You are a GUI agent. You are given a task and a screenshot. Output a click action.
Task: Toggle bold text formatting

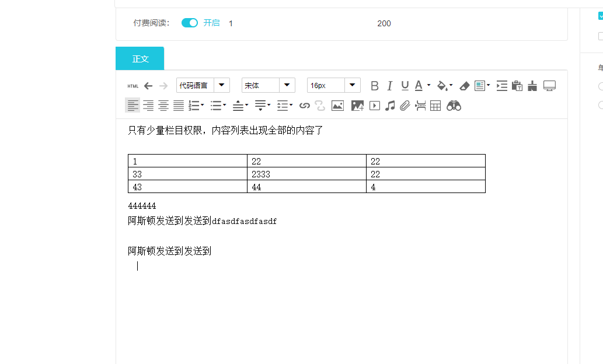pos(375,86)
